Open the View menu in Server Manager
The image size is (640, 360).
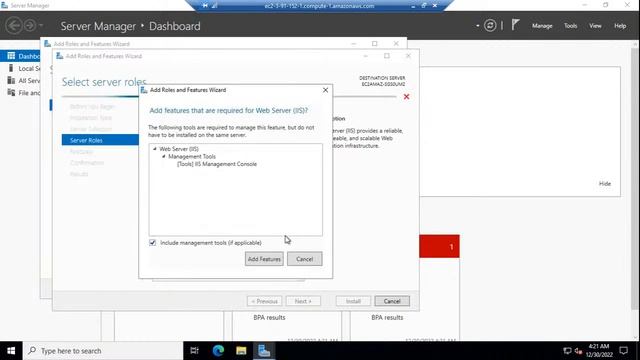[595, 26]
